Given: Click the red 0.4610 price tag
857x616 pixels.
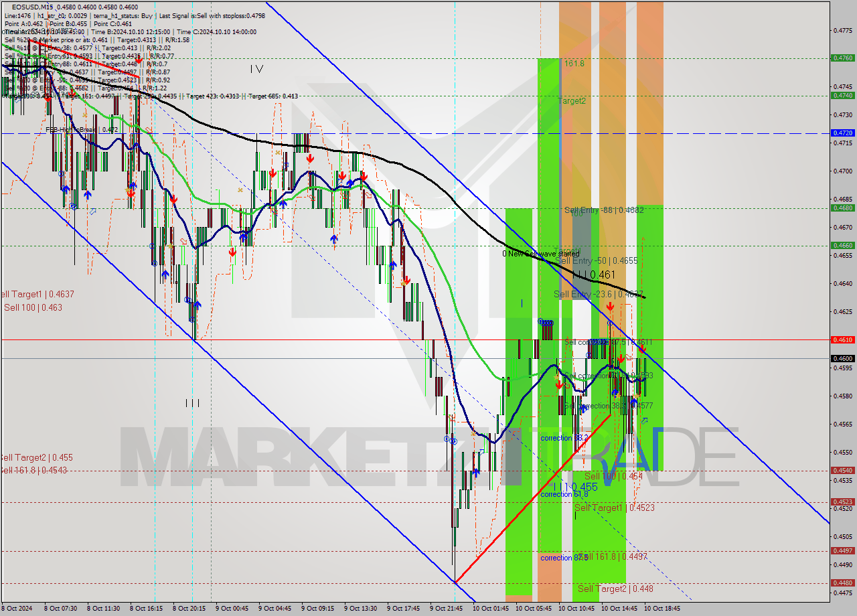Looking at the screenshot, I should point(842,339).
